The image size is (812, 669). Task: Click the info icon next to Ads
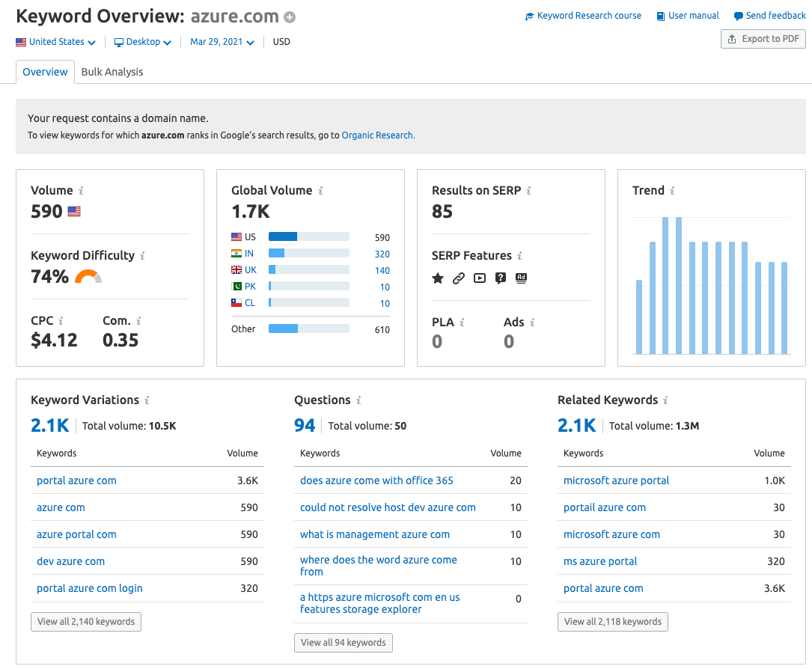532,323
